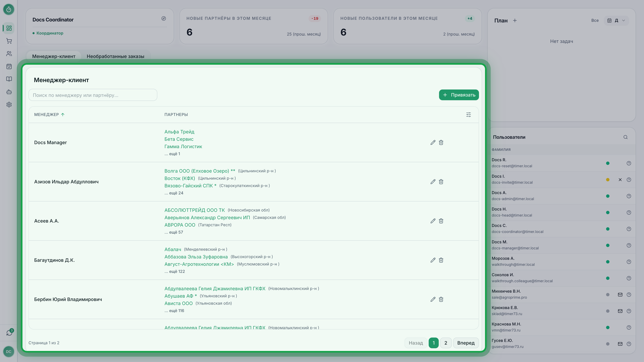The image size is (644, 362).
Task: Focus the manager or partner search field
Action: pos(93,95)
